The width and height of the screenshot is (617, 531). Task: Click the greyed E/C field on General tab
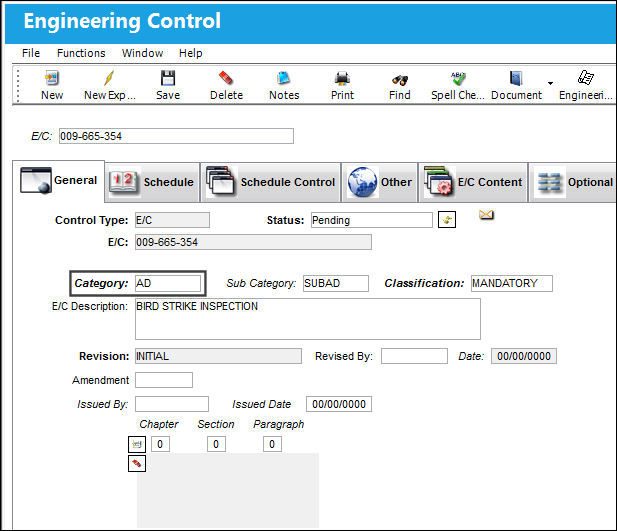click(x=253, y=242)
